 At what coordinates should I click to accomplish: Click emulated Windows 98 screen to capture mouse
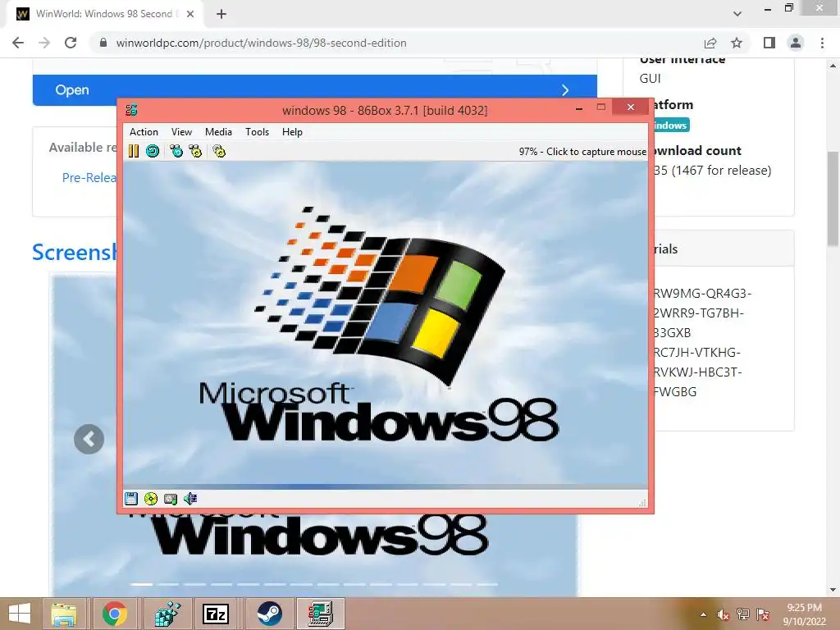[386, 323]
